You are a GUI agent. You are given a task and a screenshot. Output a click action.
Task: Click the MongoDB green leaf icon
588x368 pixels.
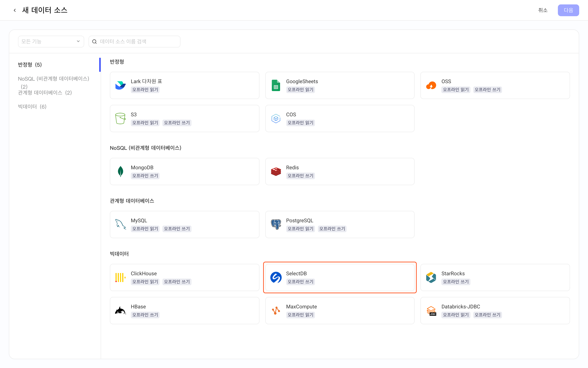(x=121, y=172)
